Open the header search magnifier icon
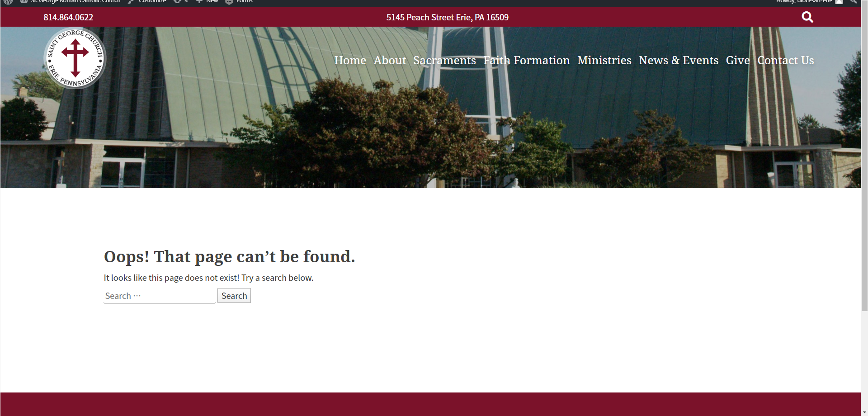 (807, 17)
